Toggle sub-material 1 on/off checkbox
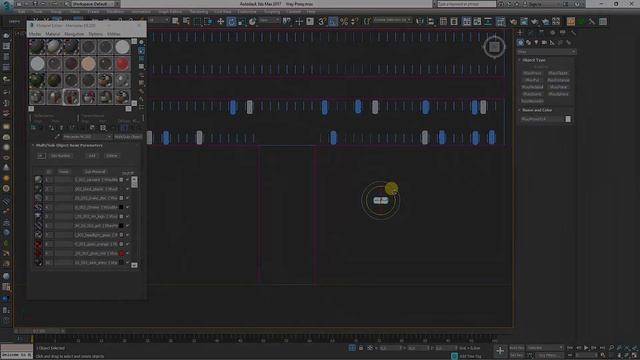The image size is (640, 360). 128,180
